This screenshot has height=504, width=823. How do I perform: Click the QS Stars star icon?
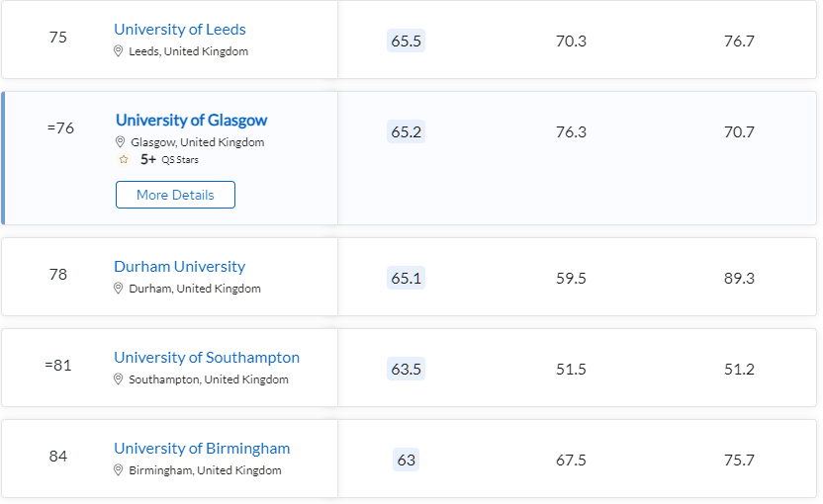(x=124, y=159)
